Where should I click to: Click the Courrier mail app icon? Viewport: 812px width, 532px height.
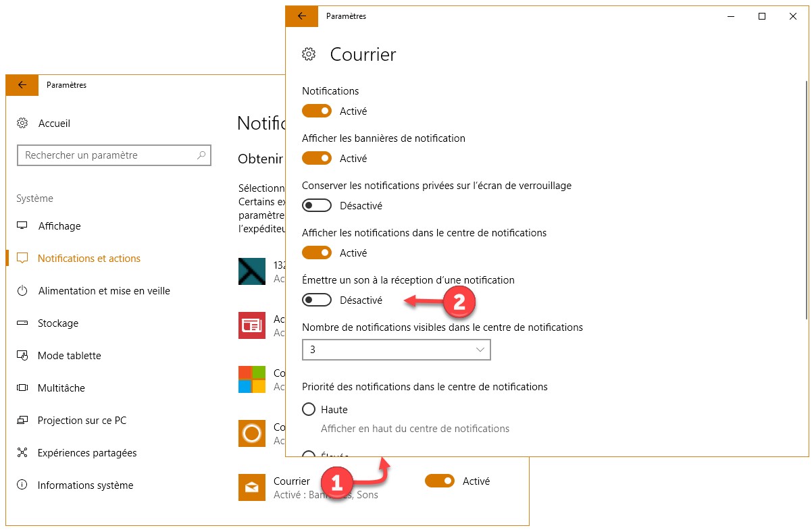252,487
